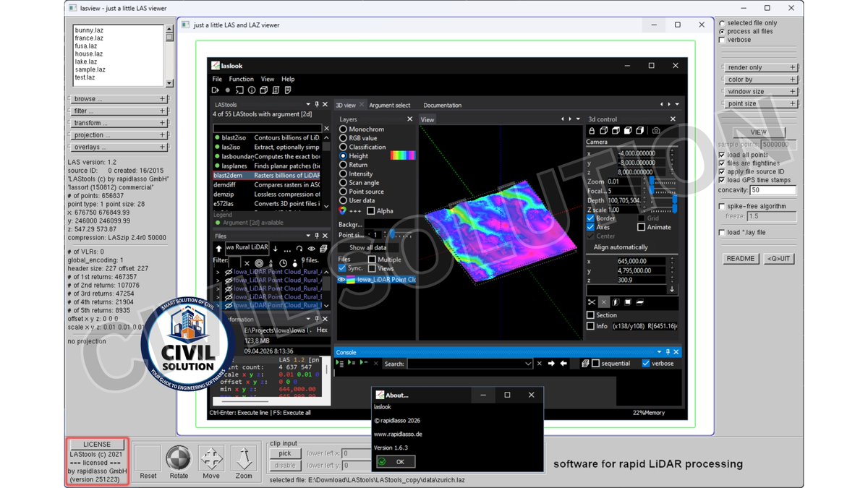The image size is (868, 488).
Task: Select house.laz in the lasview file list
Action: pos(88,54)
